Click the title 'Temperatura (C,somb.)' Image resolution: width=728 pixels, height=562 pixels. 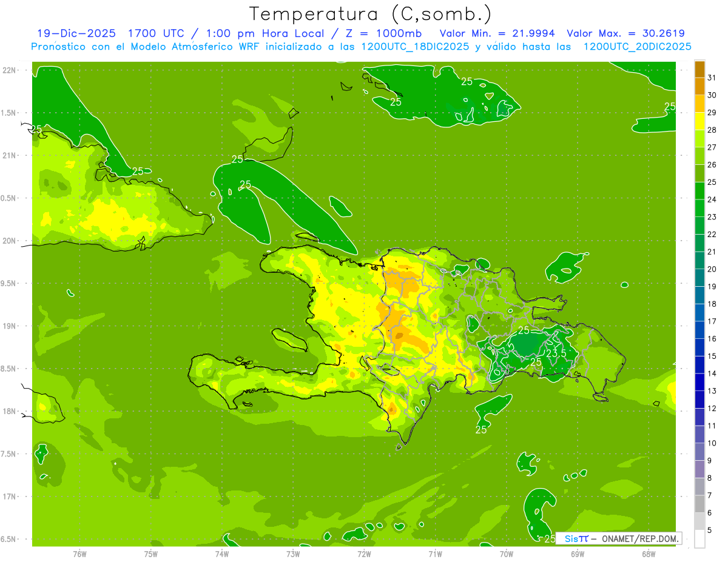tap(371, 14)
